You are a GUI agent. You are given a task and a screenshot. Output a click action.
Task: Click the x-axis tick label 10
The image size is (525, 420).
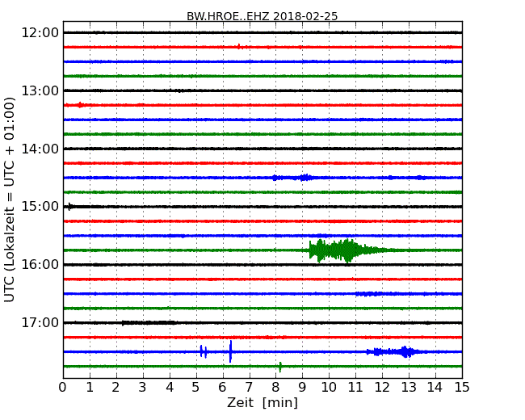click(x=329, y=388)
